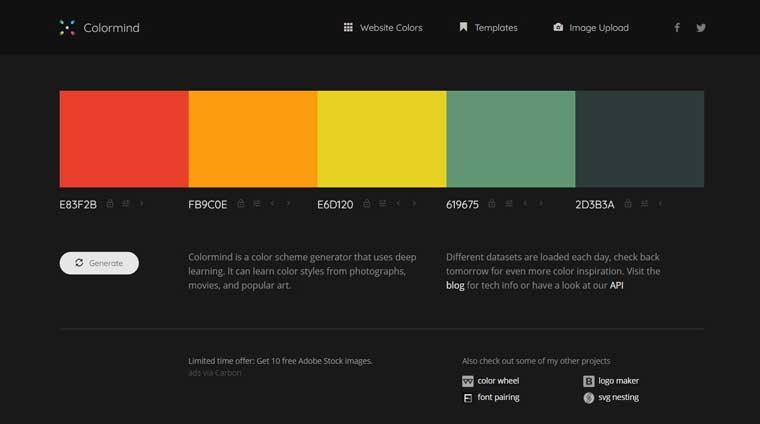Move the FB9C0E color left
Image resolution: width=760 pixels, height=424 pixels.
pos(273,204)
